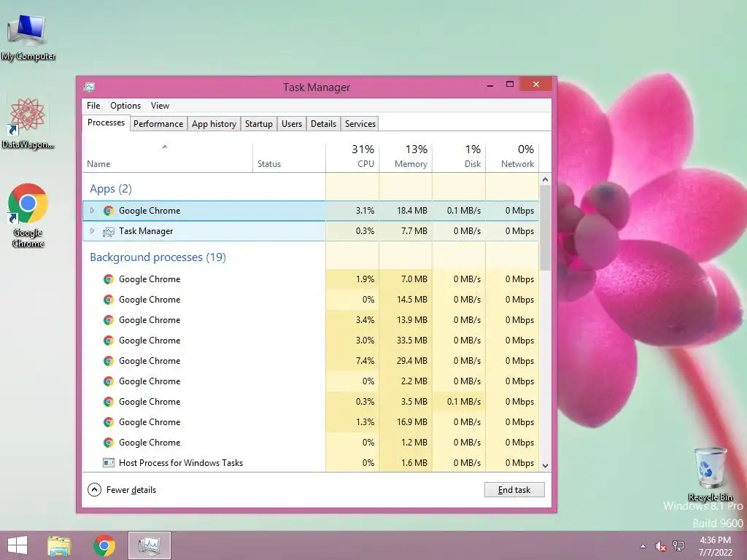Open File Explorer from the taskbar
This screenshot has width=747, height=560.
(x=59, y=545)
